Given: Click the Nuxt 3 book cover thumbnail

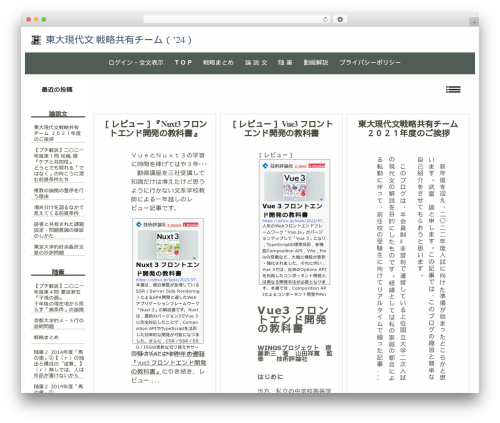Looking at the screenshot, I should point(168,245).
